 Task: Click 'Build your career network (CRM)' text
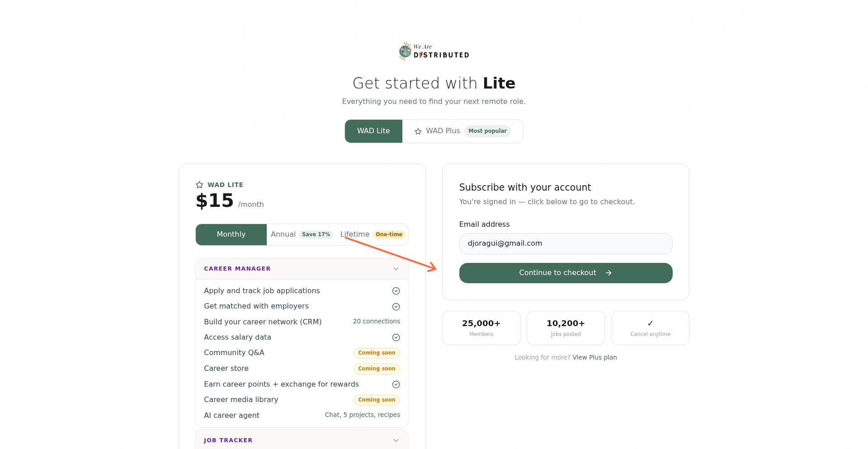pos(263,322)
